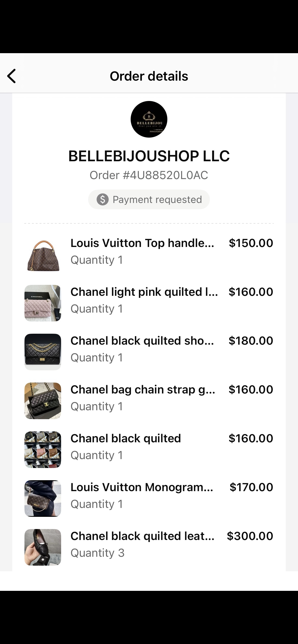
Task: Tap the Chanel black quilted leat... item title
Action: click(142, 536)
